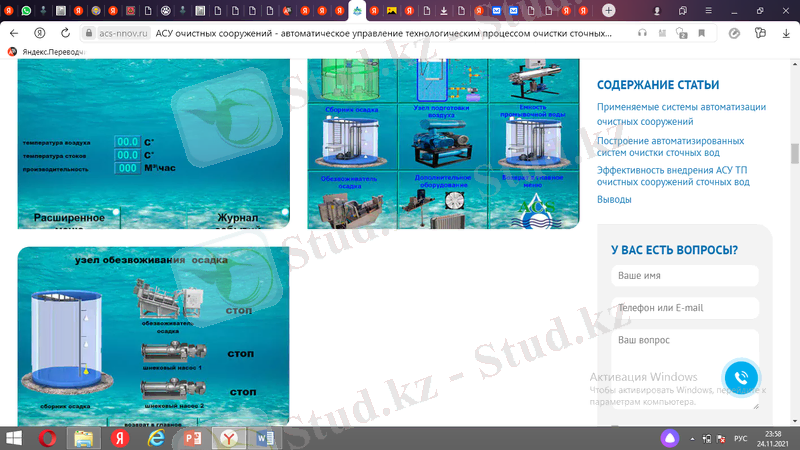The width and height of the screenshot is (800, 450).
Task: Open the taskbar clock showing 23:58
Action: (x=772, y=439)
